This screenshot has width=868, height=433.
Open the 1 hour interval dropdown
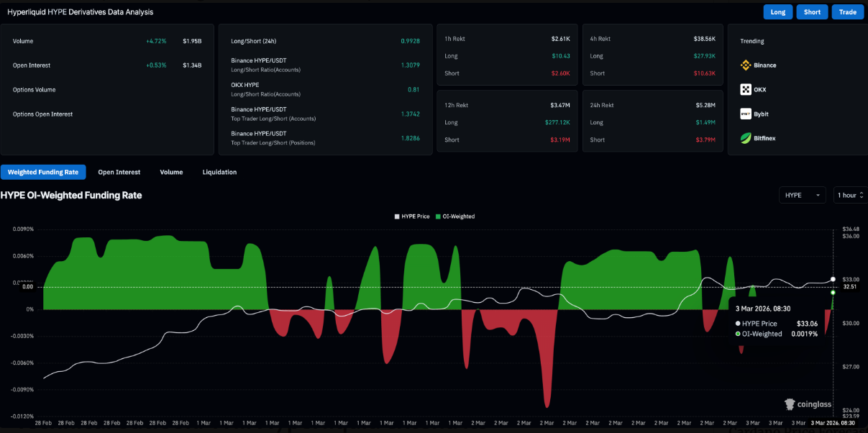tap(849, 195)
